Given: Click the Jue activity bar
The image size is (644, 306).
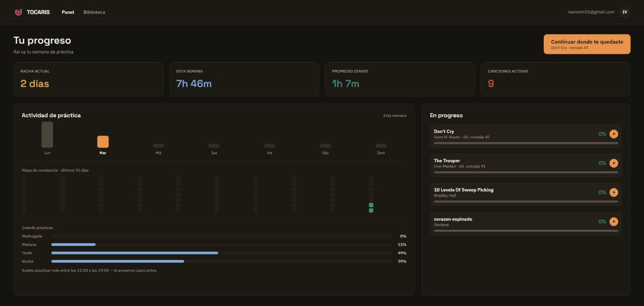Looking at the screenshot, I should pyautogui.click(x=214, y=146).
